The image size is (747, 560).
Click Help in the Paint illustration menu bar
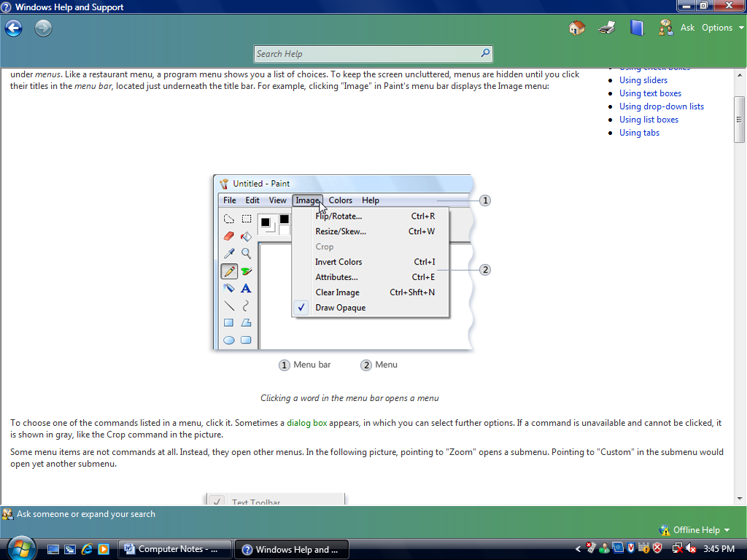coord(370,201)
